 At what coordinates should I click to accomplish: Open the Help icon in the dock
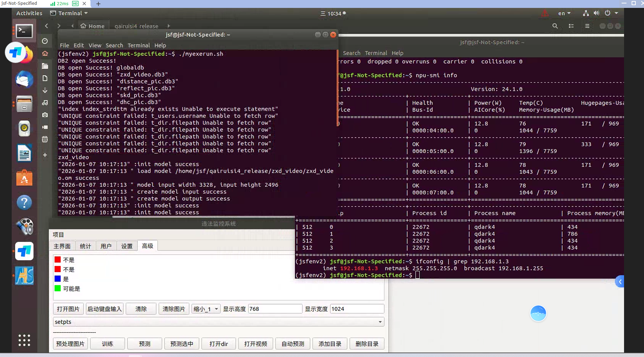click(x=24, y=203)
